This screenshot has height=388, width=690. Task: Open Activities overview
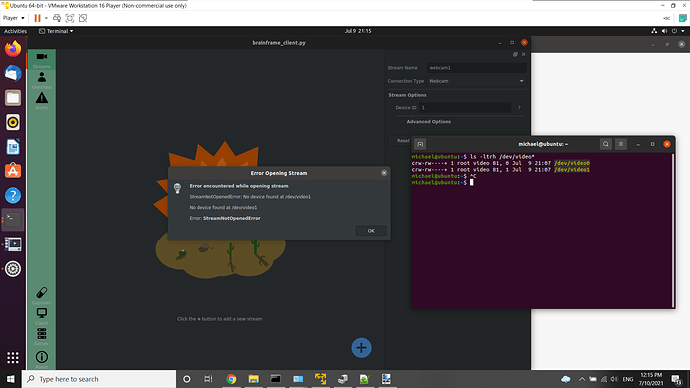[15, 31]
